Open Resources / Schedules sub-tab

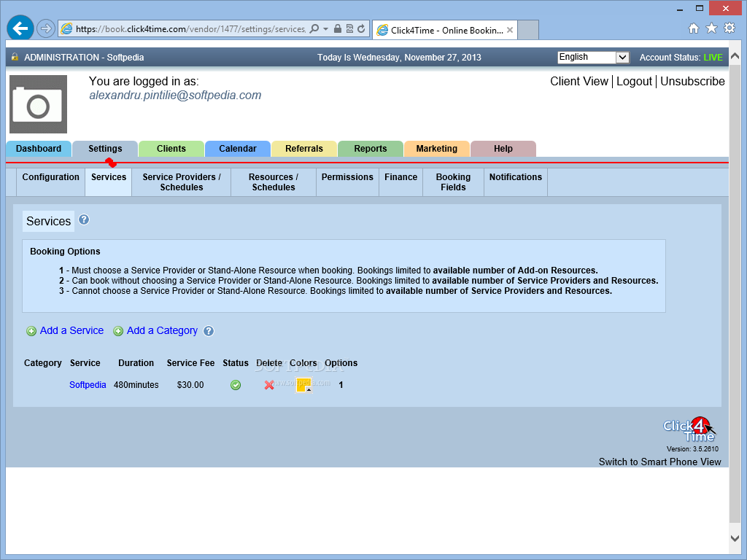tap(274, 182)
